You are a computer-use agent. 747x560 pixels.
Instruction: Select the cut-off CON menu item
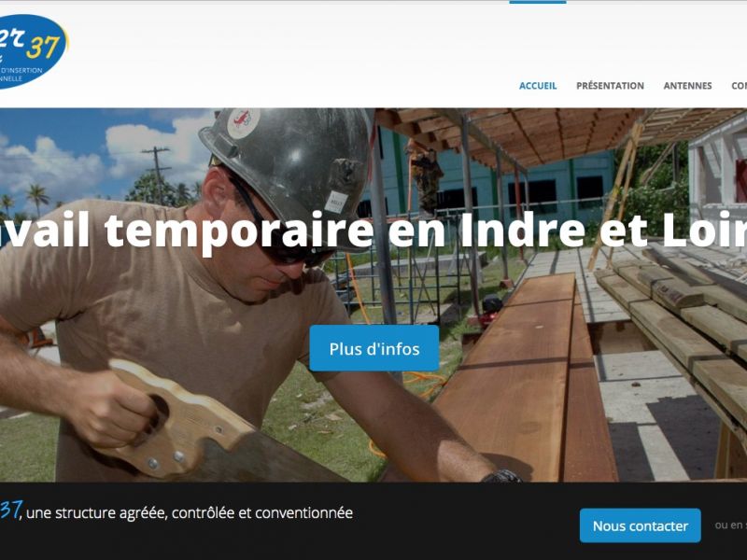[739, 86]
